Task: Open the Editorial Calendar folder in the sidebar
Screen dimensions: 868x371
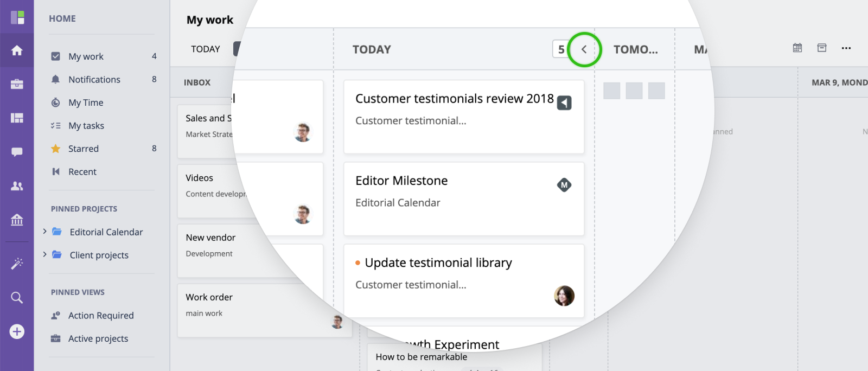Action: pyautogui.click(x=106, y=232)
